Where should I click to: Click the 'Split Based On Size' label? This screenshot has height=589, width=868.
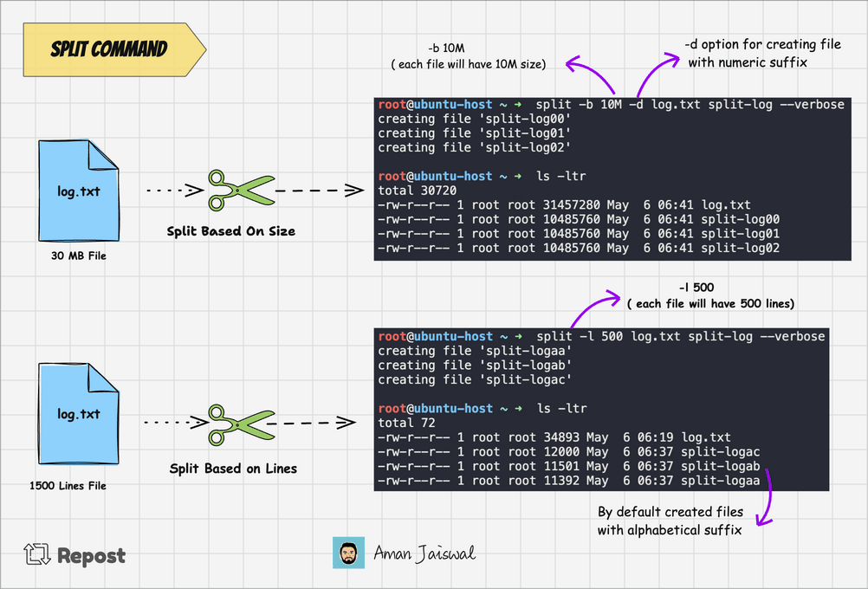[x=230, y=231]
